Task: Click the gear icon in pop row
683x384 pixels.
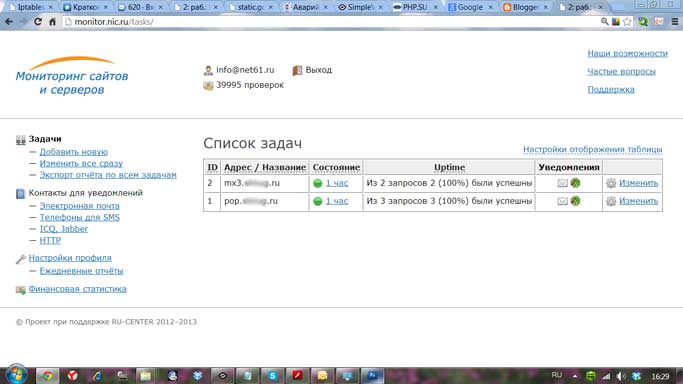Action: tap(611, 201)
